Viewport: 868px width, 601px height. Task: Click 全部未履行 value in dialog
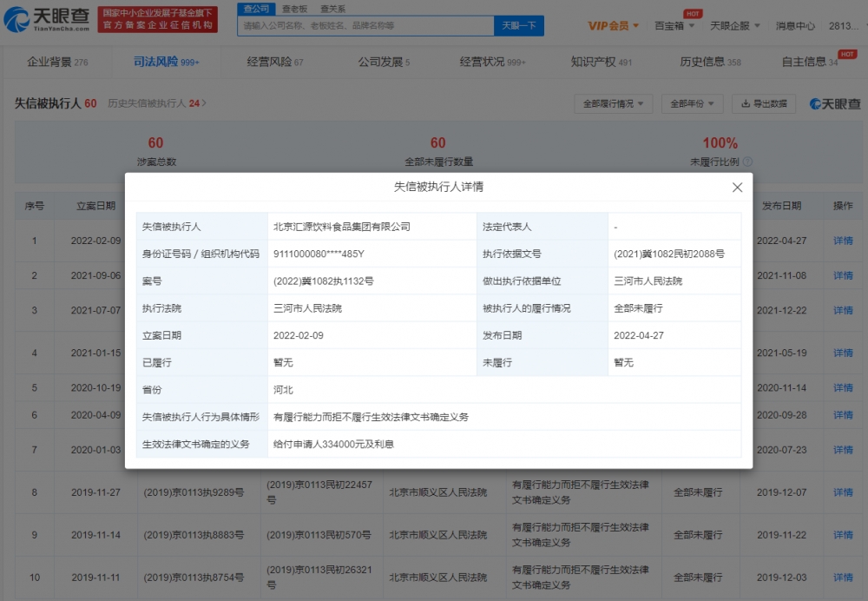pos(638,308)
